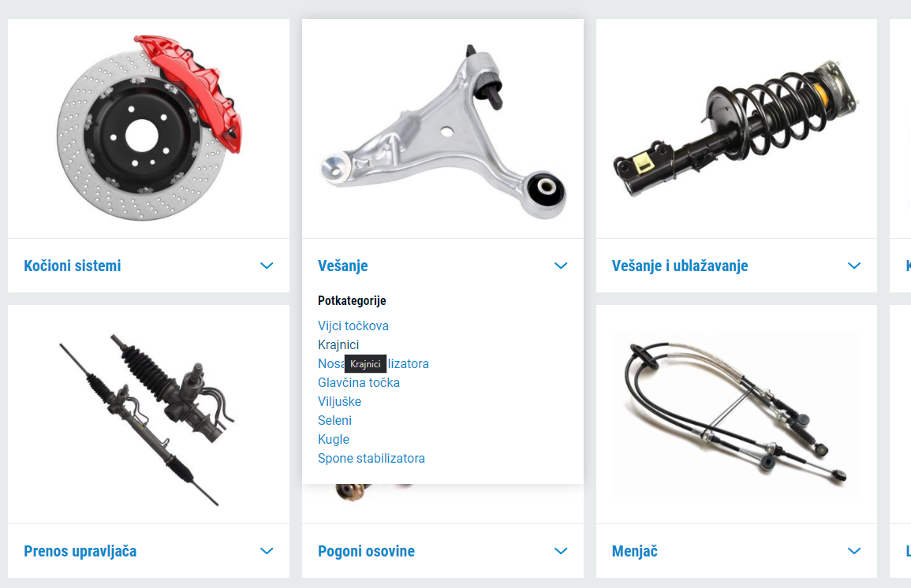Collapse the Vešanje subcategory chevron
Image resolution: width=911 pixels, height=588 pixels.
[561, 266]
